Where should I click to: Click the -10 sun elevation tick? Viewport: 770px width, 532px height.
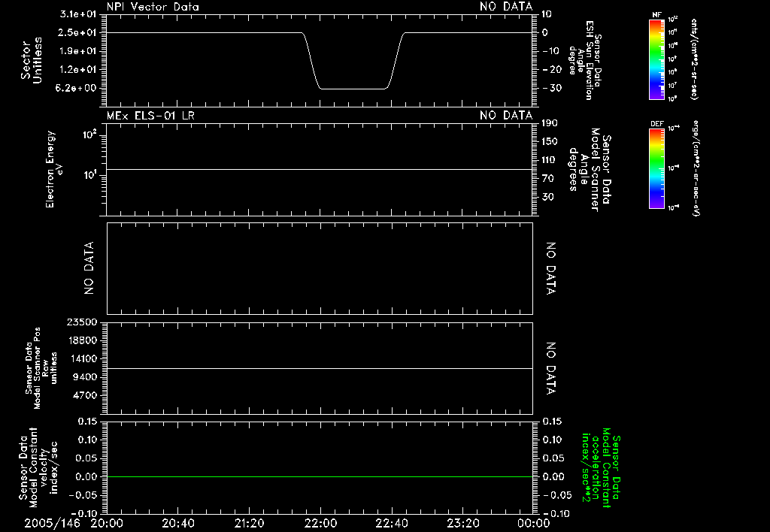pos(552,51)
